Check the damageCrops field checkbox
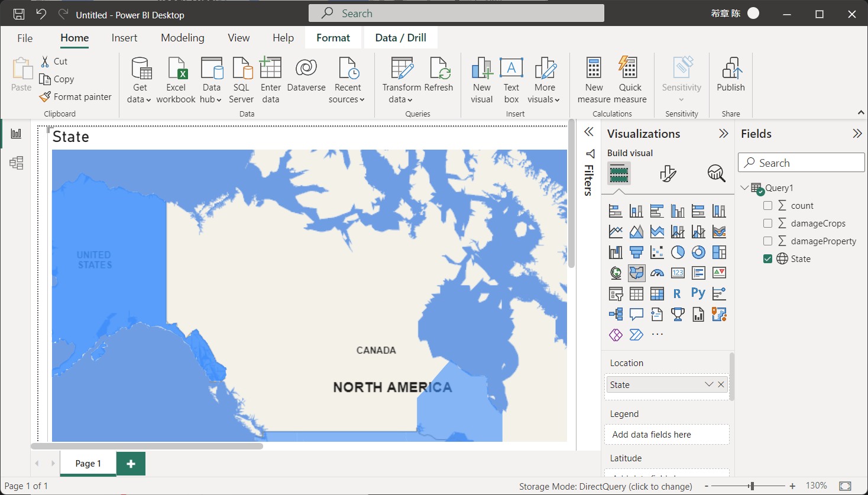Viewport: 868px width, 495px height. pyautogui.click(x=767, y=224)
